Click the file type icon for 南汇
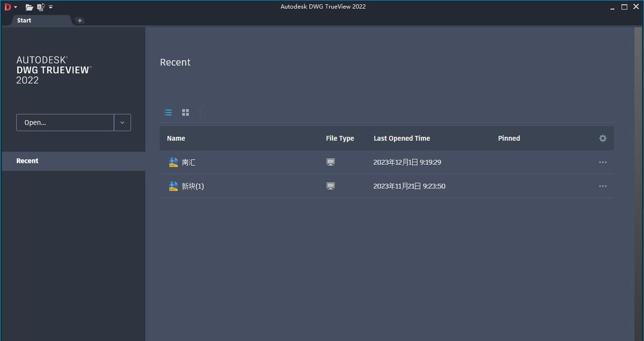The image size is (644, 341). tap(331, 162)
